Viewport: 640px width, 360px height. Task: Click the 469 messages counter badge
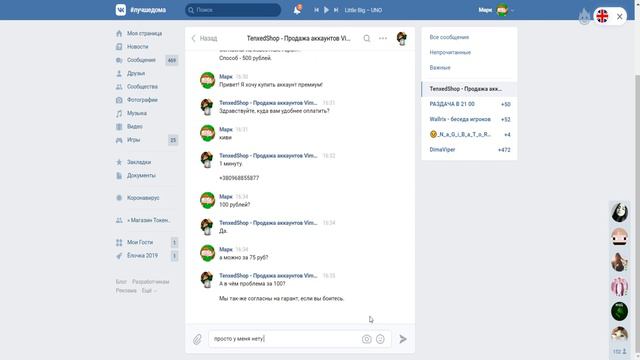pos(172,60)
